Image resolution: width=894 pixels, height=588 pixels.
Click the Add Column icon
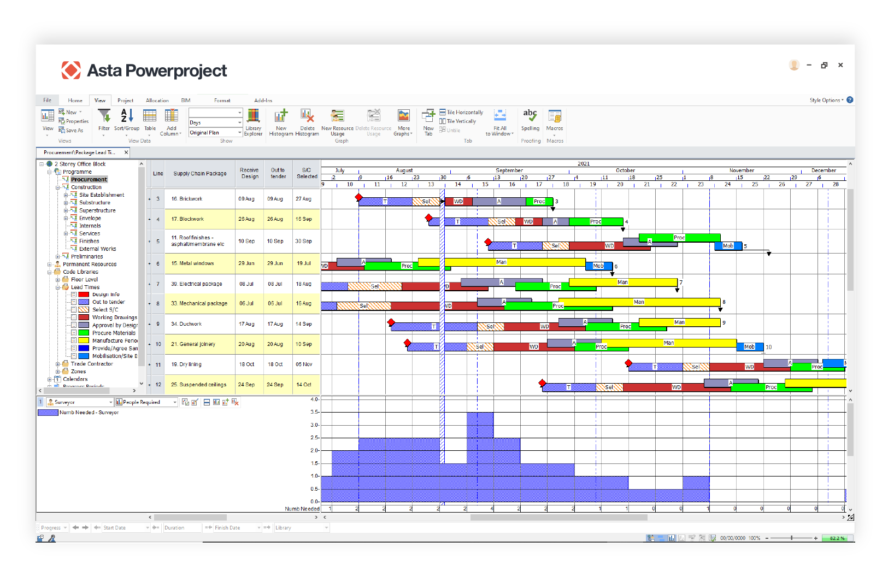pyautogui.click(x=172, y=115)
